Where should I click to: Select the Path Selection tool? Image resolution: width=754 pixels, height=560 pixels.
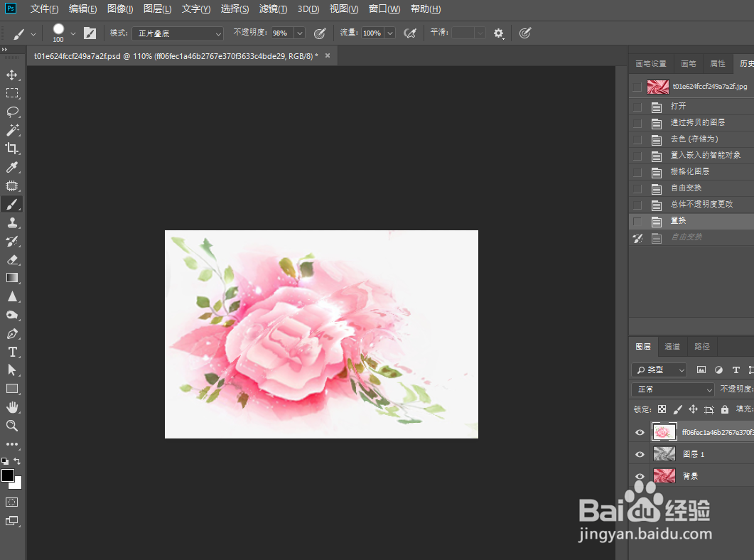click(12, 370)
